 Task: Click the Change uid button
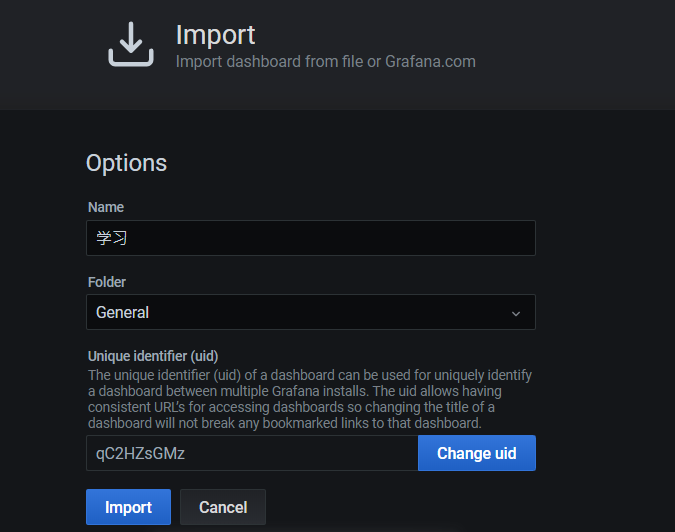[x=477, y=453]
